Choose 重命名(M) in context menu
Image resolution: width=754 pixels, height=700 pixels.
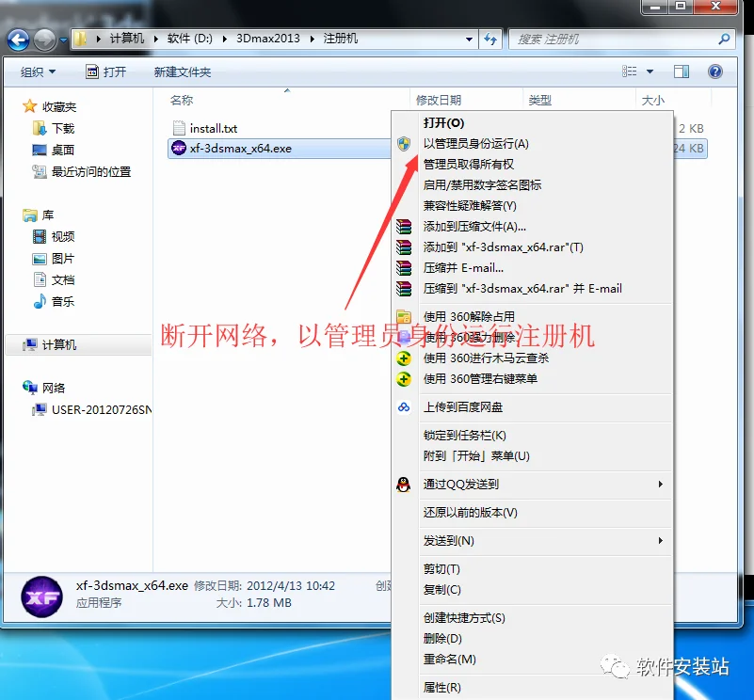tap(533, 660)
